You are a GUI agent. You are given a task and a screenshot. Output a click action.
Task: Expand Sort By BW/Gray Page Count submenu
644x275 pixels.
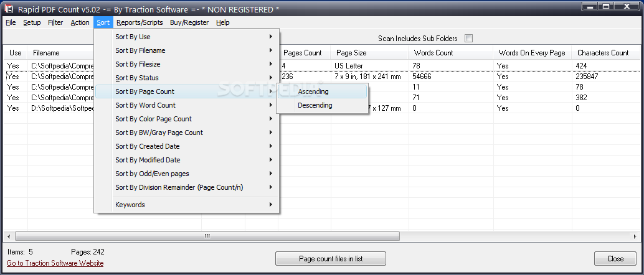[187, 133]
